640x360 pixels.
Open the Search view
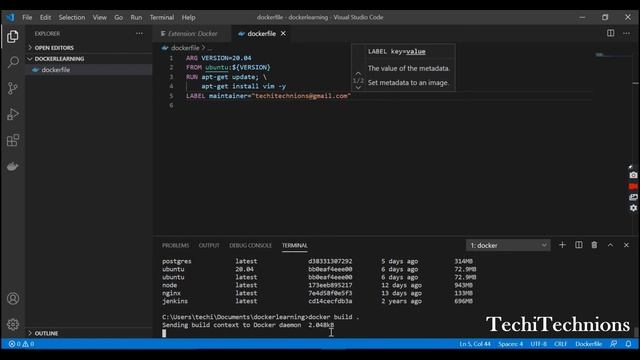click(x=13, y=62)
